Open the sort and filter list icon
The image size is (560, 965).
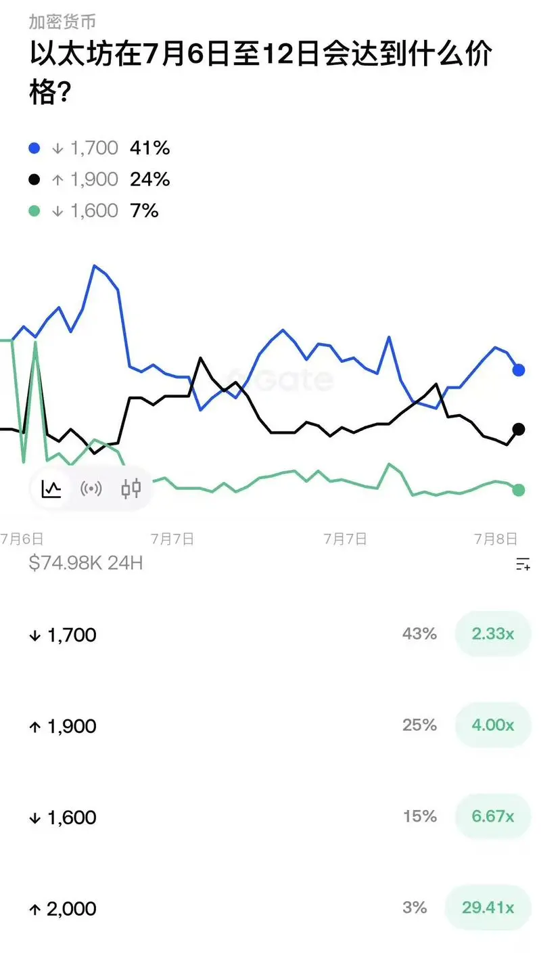point(523,564)
